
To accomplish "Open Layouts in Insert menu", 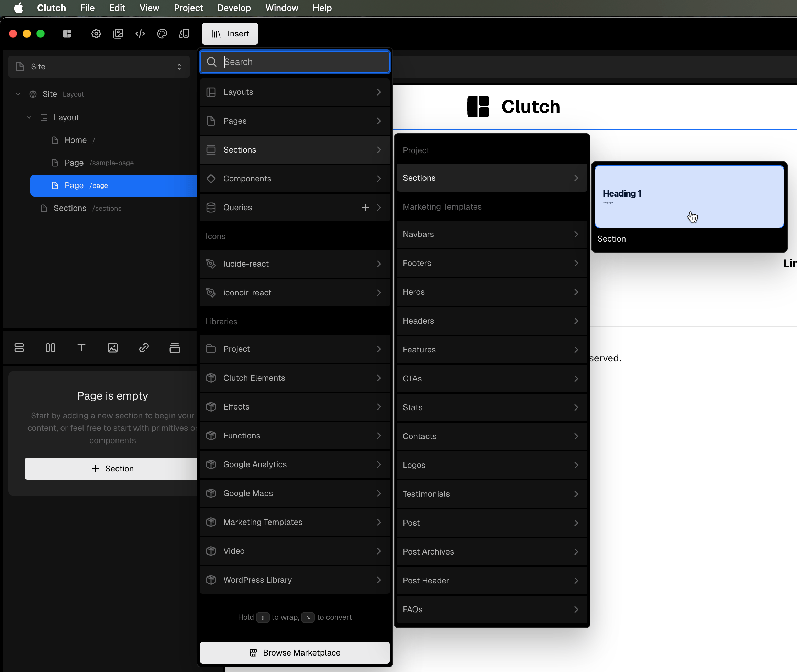I will [x=295, y=92].
